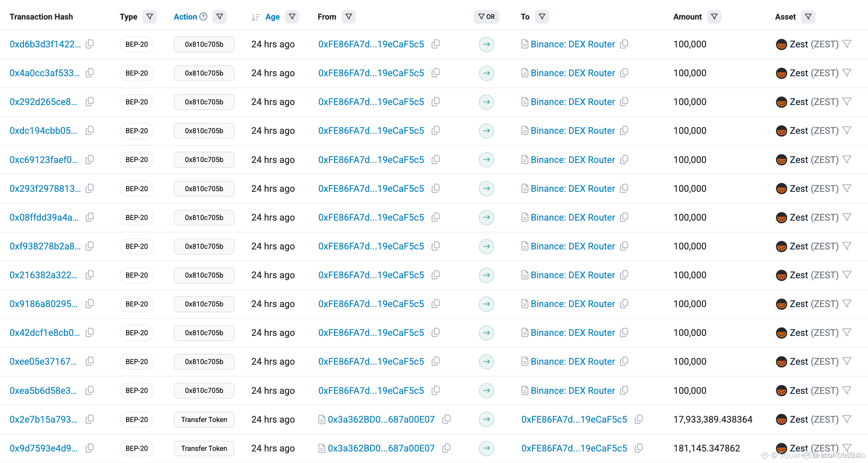Toggle the OR filter between From and To
Image resolution: width=868 pixels, height=463 pixels.
pos(486,17)
